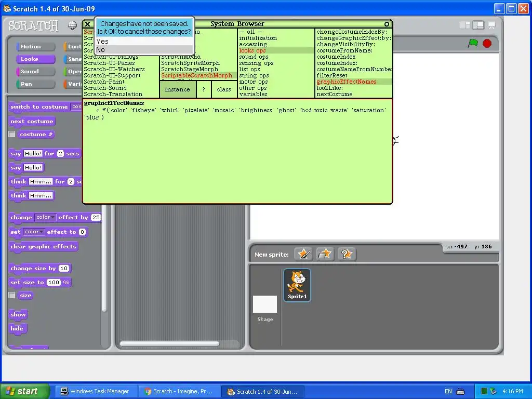This screenshot has width=532, height=399.
Task: Select ScriptableScratchMorph class
Action: (198, 76)
